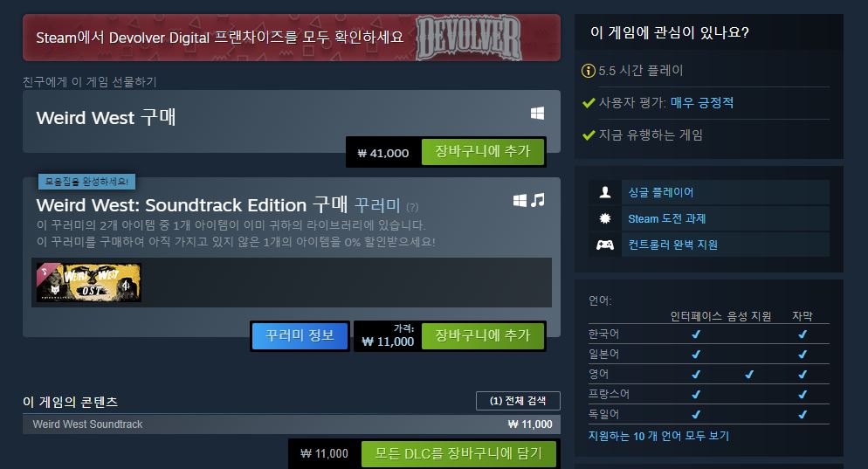This screenshot has width=868, height=469.
Task: Click the (?) help mark beside 꾸러미
Action: pos(412,207)
